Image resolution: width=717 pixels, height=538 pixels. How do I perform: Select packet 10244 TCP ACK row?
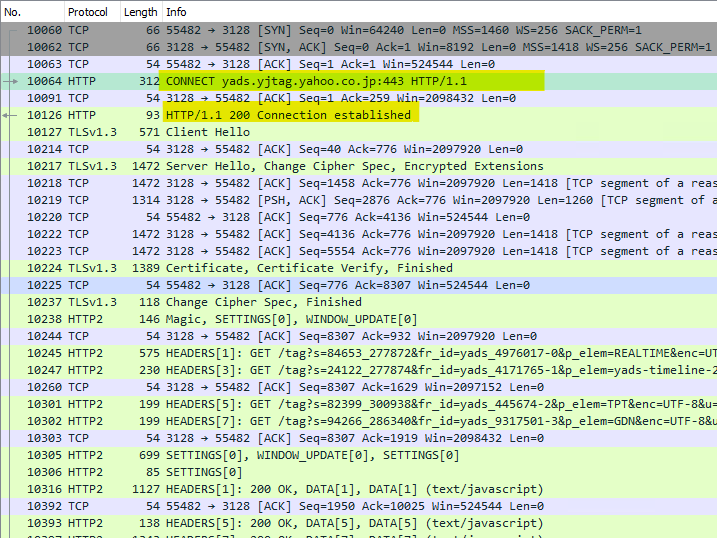pyautogui.click(x=358, y=336)
